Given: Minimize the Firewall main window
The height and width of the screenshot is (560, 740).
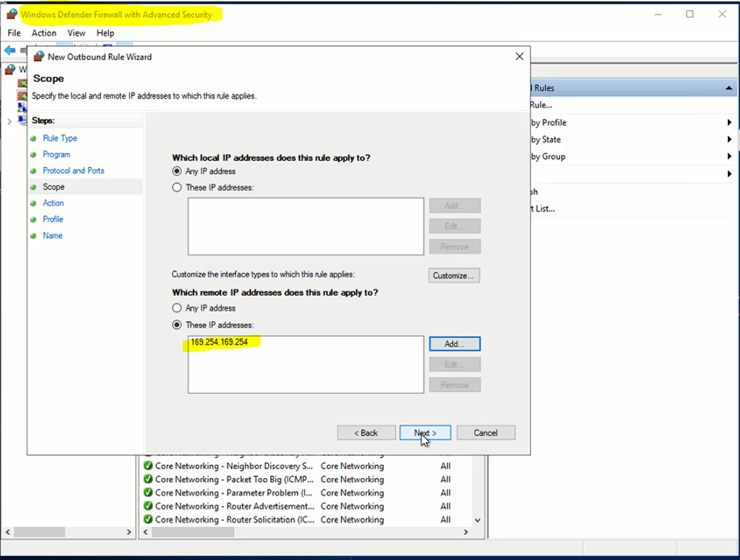Looking at the screenshot, I should [658, 14].
